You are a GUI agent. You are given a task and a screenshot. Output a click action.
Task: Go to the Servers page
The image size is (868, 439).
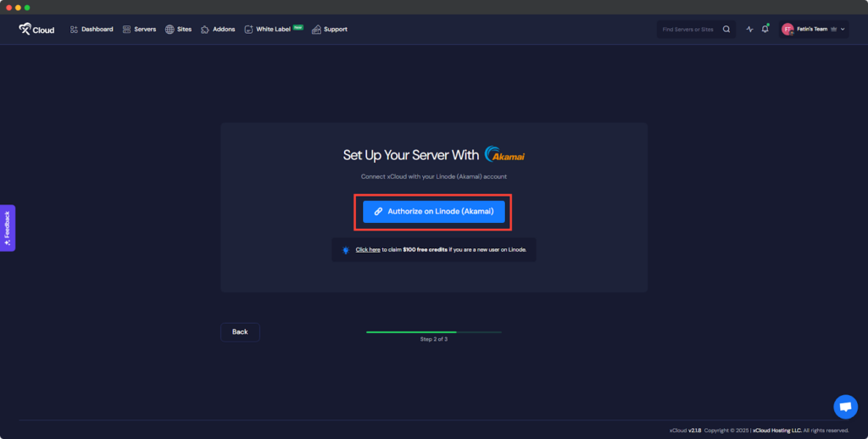pyautogui.click(x=139, y=30)
